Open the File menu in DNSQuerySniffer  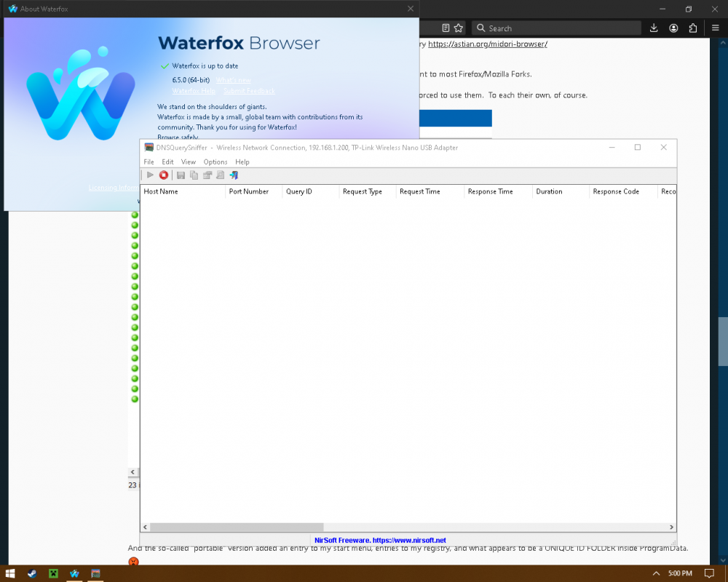coord(149,162)
